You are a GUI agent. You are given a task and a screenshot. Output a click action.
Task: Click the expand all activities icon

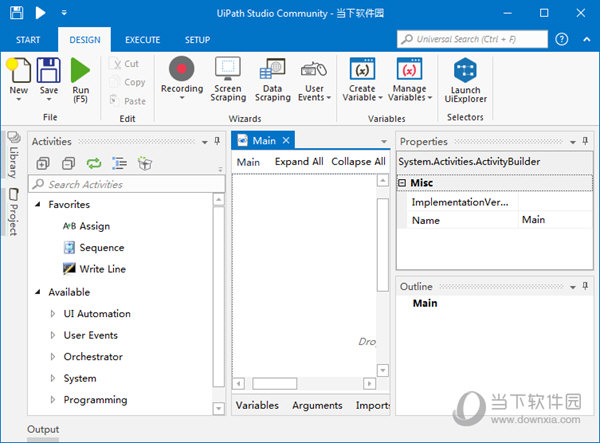click(x=43, y=164)
